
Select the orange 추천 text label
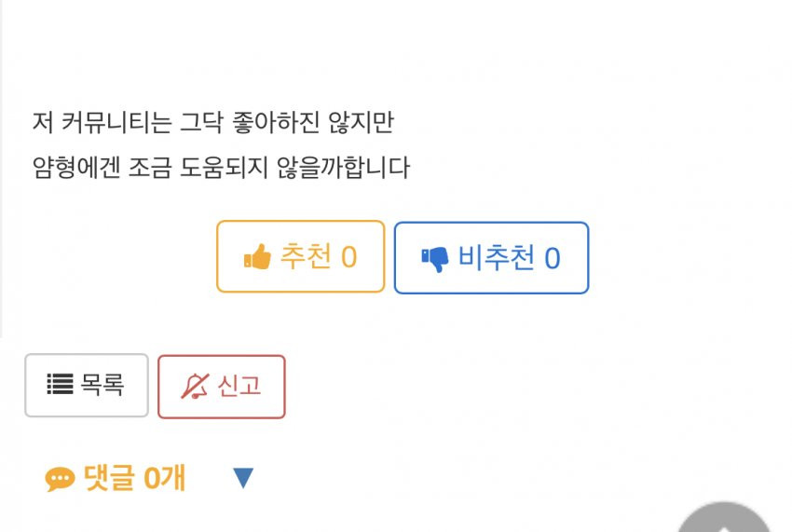pyautogui.click(x=306, y=256)
